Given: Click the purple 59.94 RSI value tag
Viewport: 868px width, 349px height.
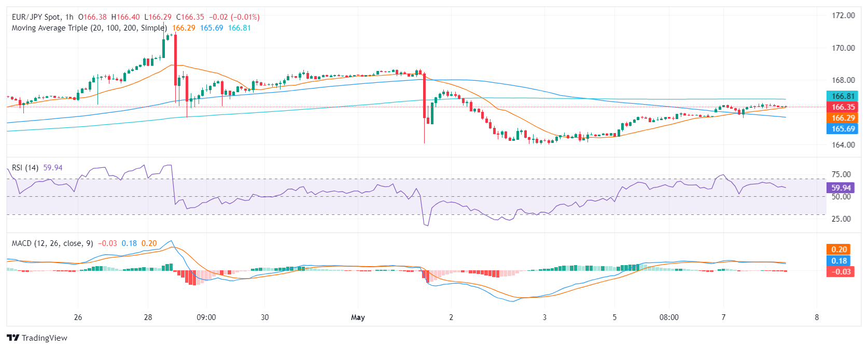Looking at the screenshot, I should pyautogui.click(x=841, y=188).
